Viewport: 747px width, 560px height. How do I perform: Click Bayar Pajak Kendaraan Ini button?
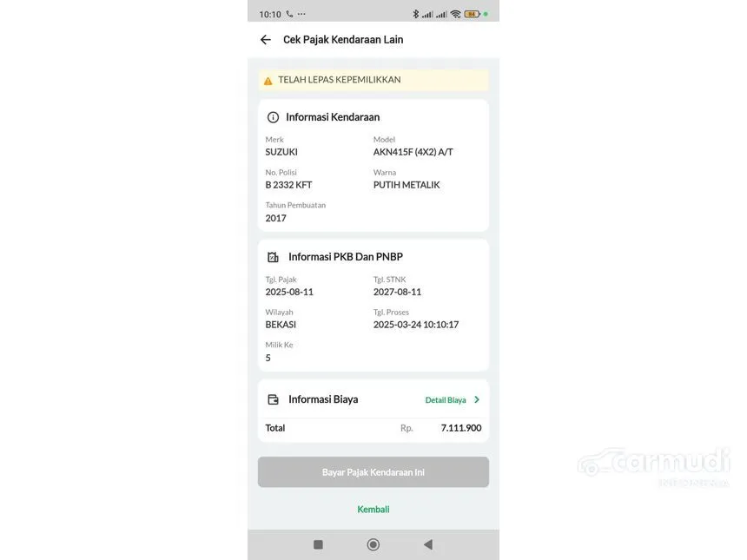tap(373, 472)
